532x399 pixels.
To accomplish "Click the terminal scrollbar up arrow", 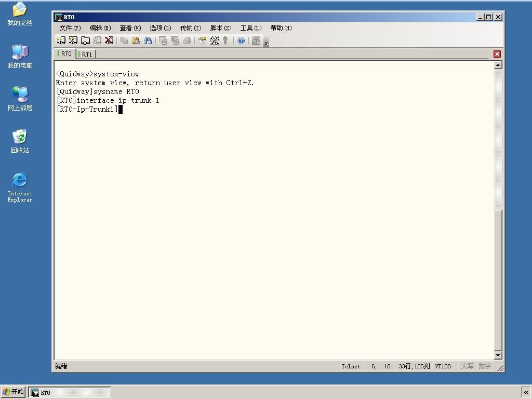I will (498, 65).
